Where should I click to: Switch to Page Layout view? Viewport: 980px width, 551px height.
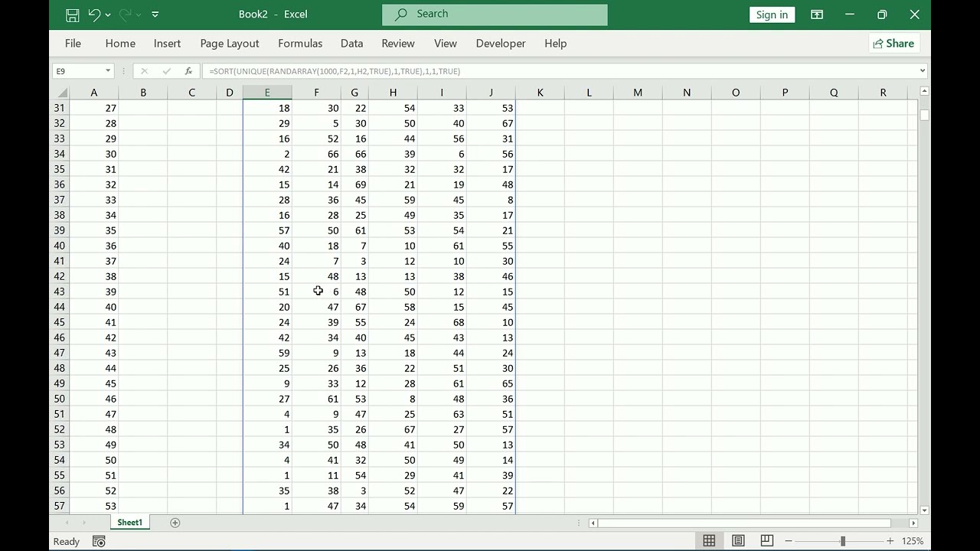point(738,541)
